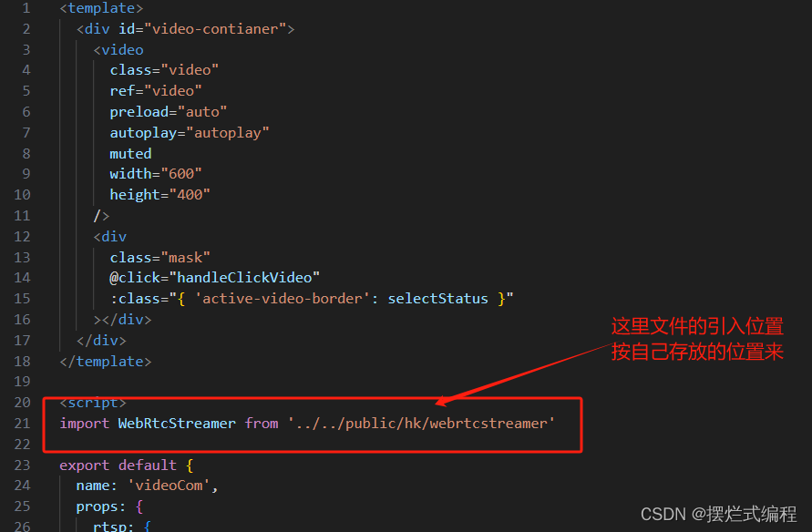Click the selectStatus variable
Viewport: 812px width, 532px height.
coord(437,299)
